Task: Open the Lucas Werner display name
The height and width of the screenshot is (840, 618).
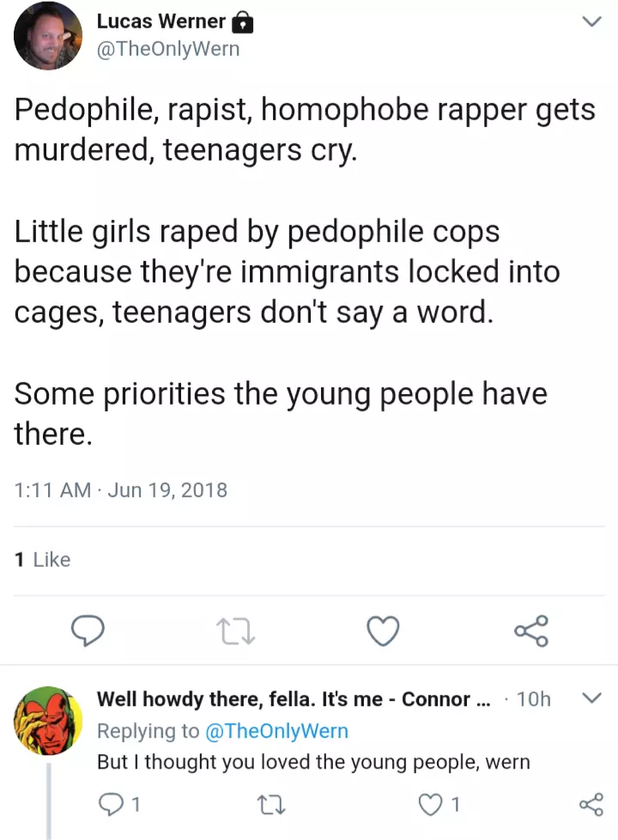Action: click(161, 21)
